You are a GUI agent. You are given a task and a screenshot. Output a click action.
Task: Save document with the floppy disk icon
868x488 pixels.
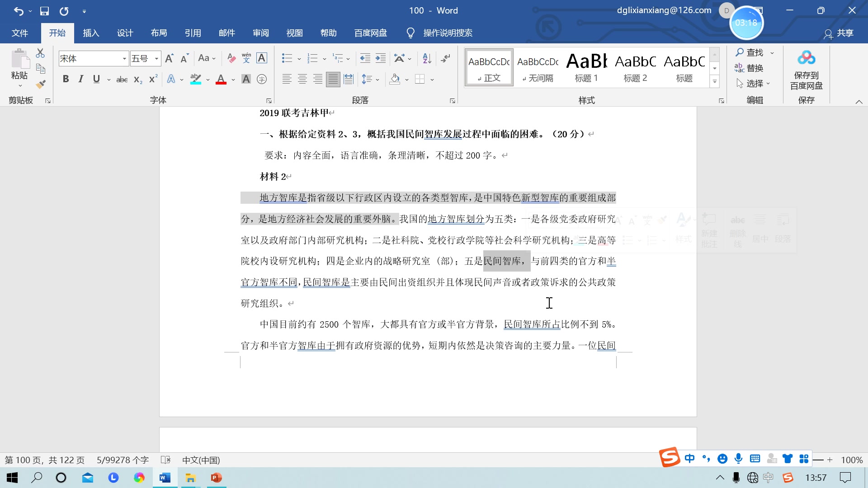point(44,11)
